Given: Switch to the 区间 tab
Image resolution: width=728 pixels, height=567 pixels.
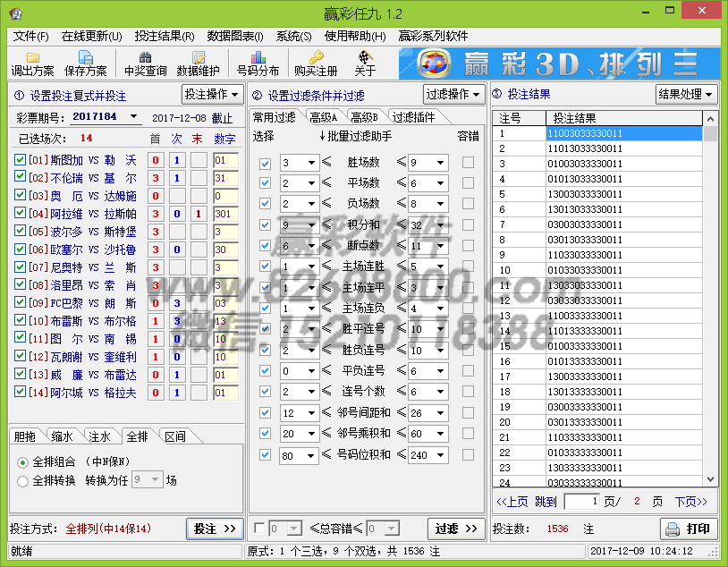Looking at the screenshot, I should pyautogui.click(x=175, y=436).
